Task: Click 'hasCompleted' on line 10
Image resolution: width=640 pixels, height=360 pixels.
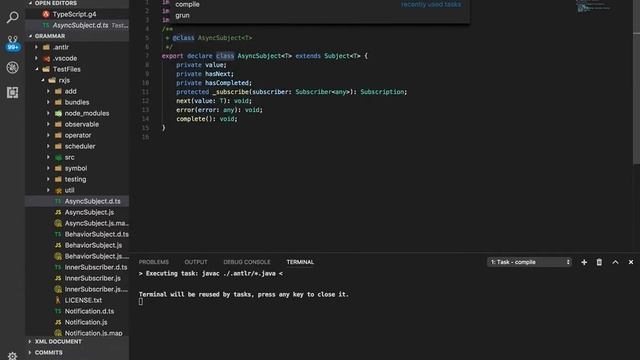Action: [x=227, y=83]
